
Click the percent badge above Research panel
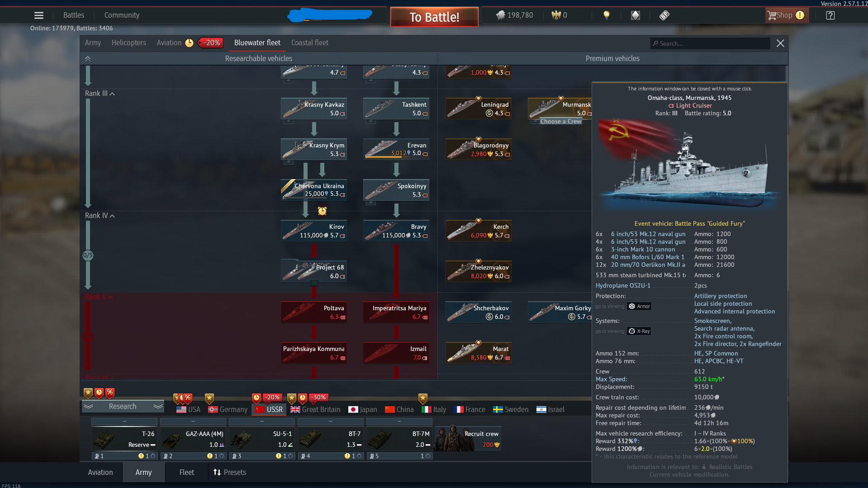click(110, 393)
